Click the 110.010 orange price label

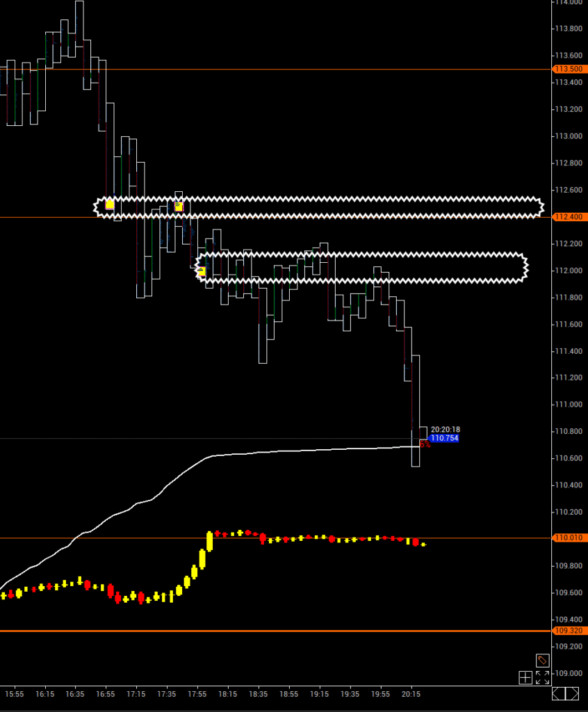(567, 537)
